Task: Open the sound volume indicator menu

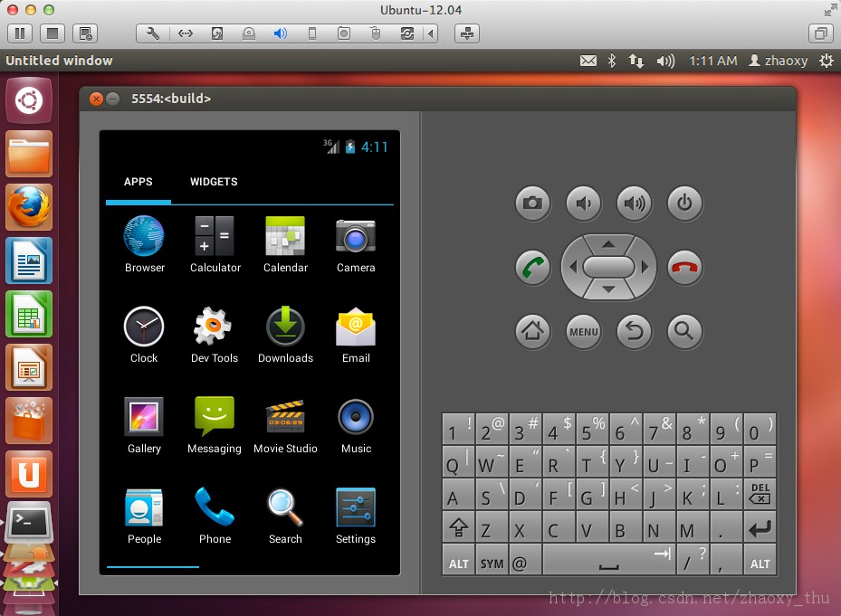Action: (x=665, y=61)
